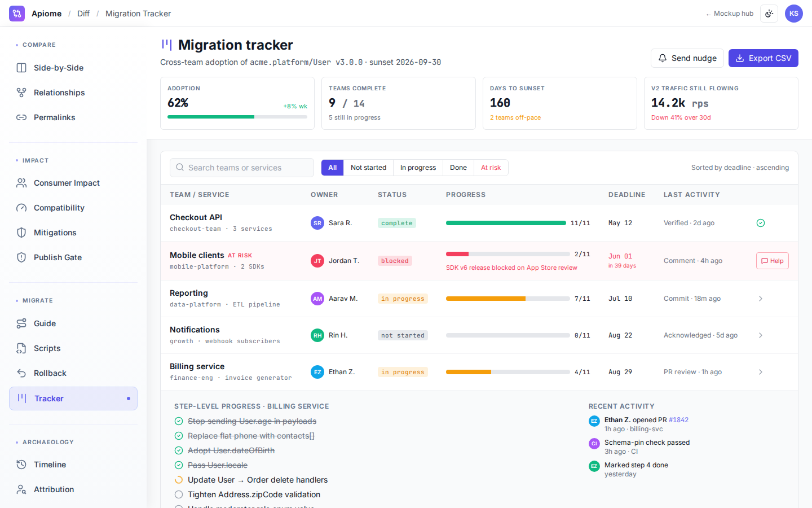Open the KS user avatar menu
Screen dimensions: 812x508
(x=794, y=14)
